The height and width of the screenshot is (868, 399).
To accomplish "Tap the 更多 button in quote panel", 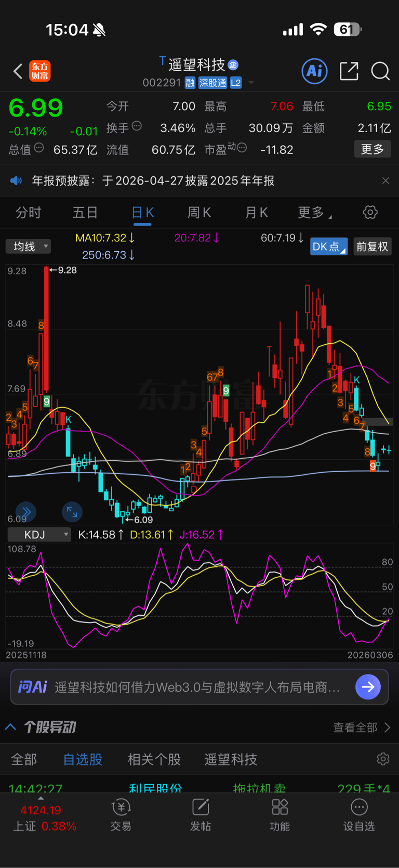I will pyautogui.click(x=373, y=149).
